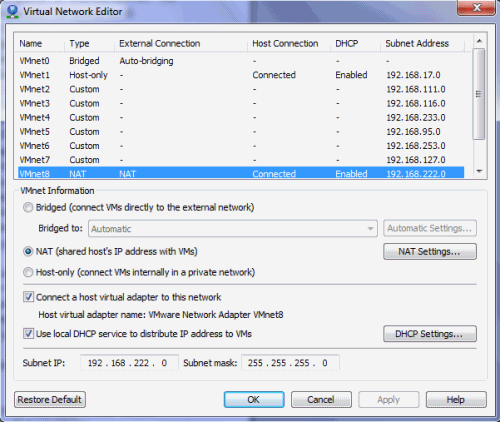
Task: Click the list scrollbar down arrow
Action: tap(479, 171)
